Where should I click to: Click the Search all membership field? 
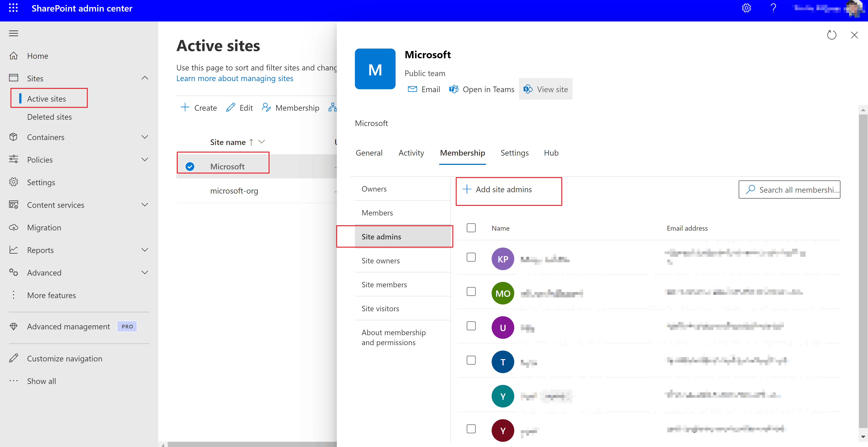789,190
